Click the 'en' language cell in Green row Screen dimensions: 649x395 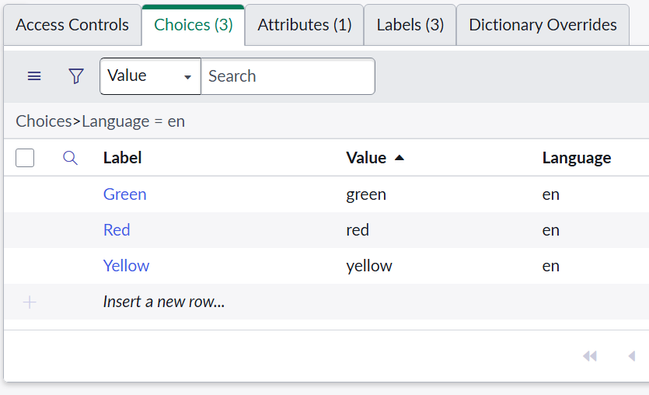point(551,194)
